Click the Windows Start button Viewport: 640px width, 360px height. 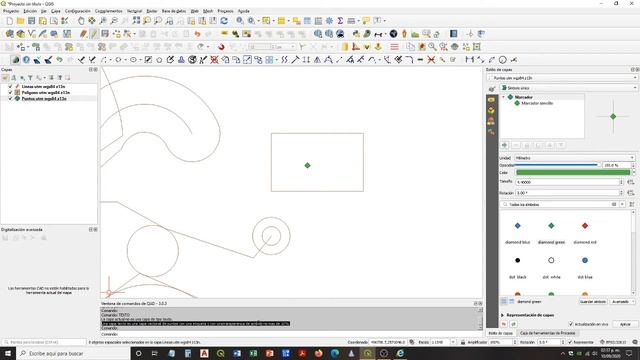click(x=8, y=353)
